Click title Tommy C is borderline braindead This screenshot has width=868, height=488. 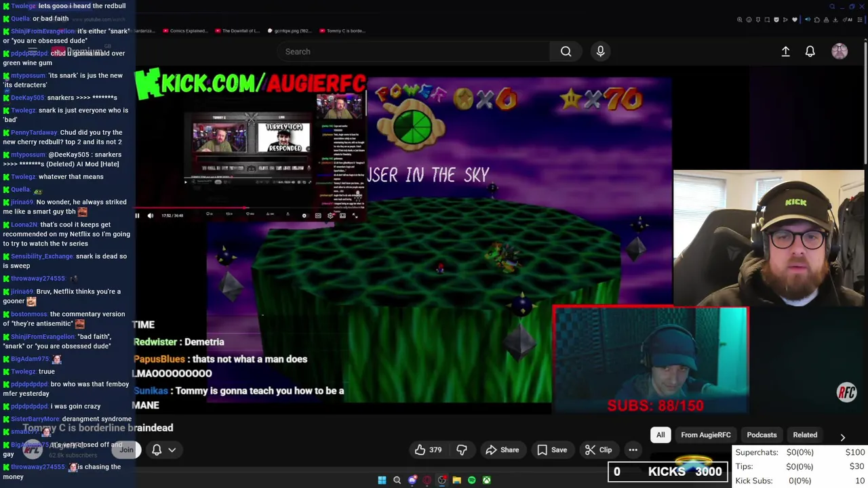pyautogui.click(x=98, y=428)
